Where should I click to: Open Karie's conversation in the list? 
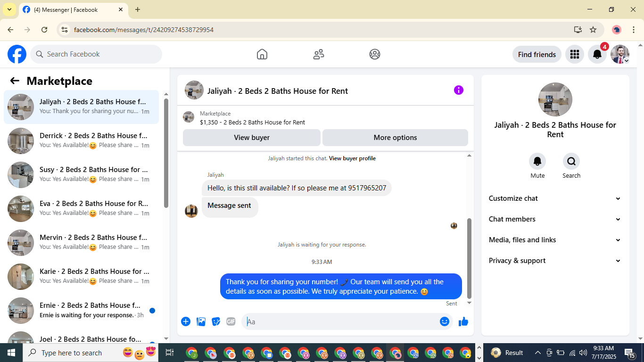(81, 277)
